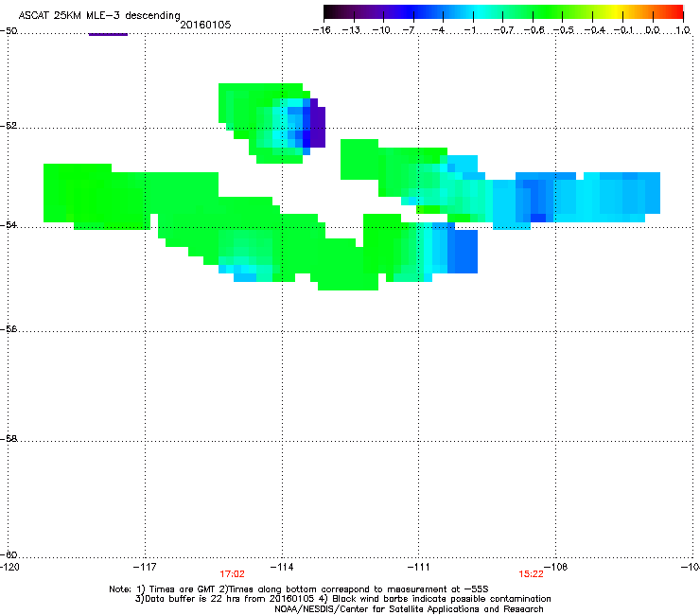Click the color scale label 0.0
700x615 pixels.
coord(653,30)
